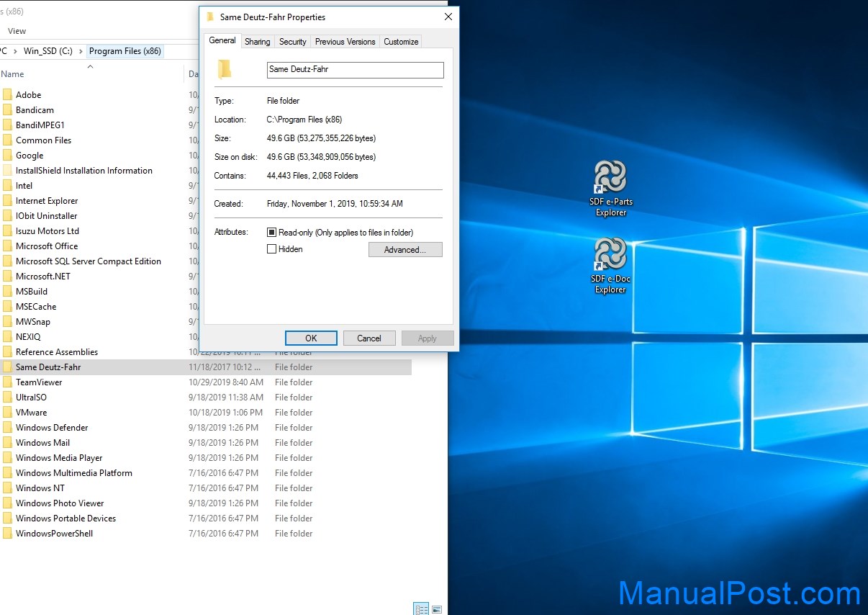Click the Windows Defender folder icon
Screen dimensions: 868x615
(7, 428)
